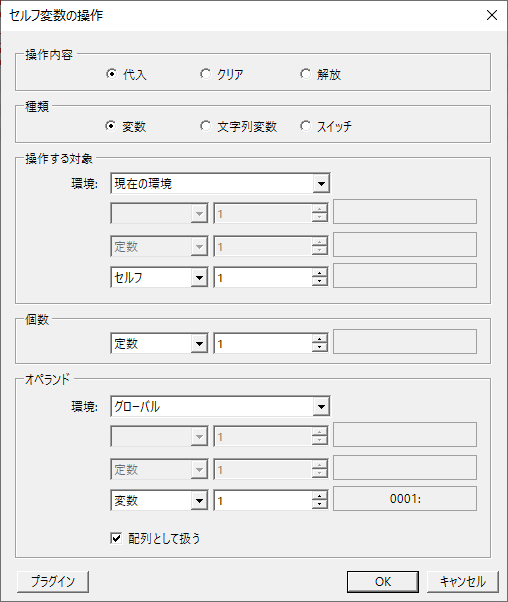Choose 文字列変数 as the type
This screenshot has width=508, height=602.
pos(238,126)
